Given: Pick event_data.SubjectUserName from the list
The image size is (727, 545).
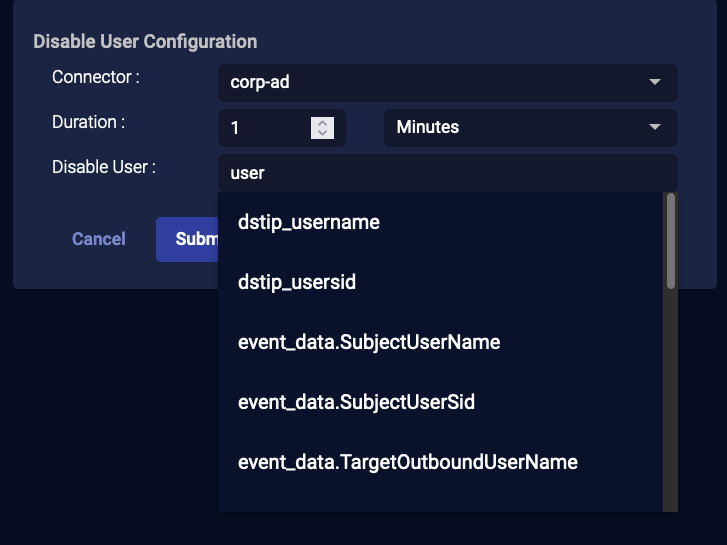Looking at the screenshot, I should click(x=369, y=342).
